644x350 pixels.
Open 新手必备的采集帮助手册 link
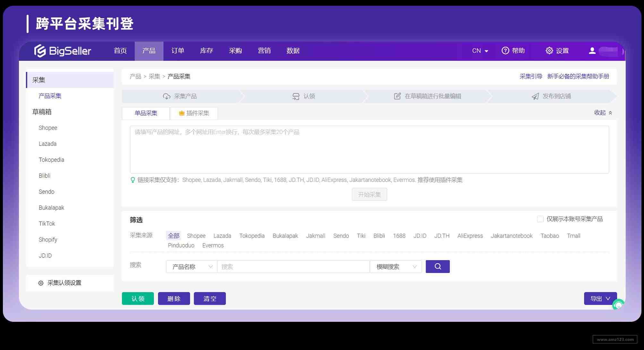tap(578, 76)
